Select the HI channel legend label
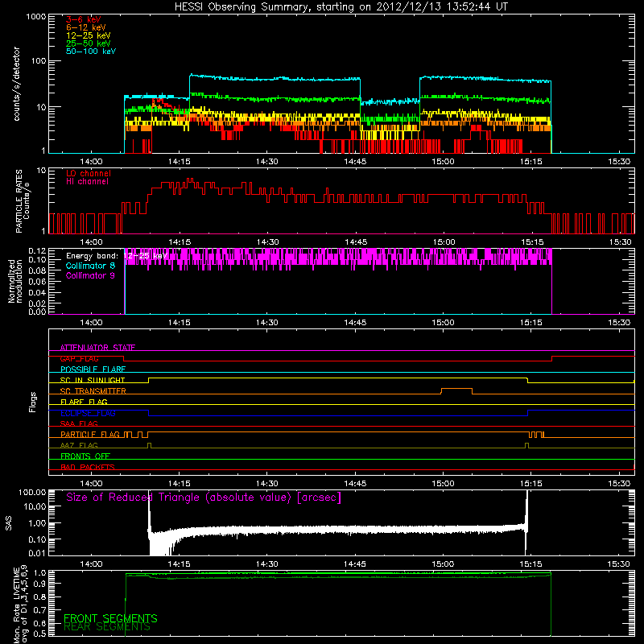This screenshot has width=644, height=644. pos(87,182)
